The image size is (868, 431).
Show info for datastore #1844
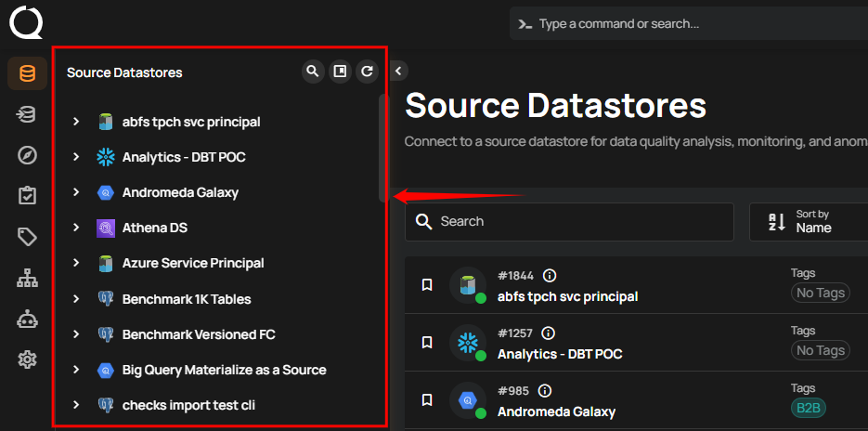(x=550, y=275)
